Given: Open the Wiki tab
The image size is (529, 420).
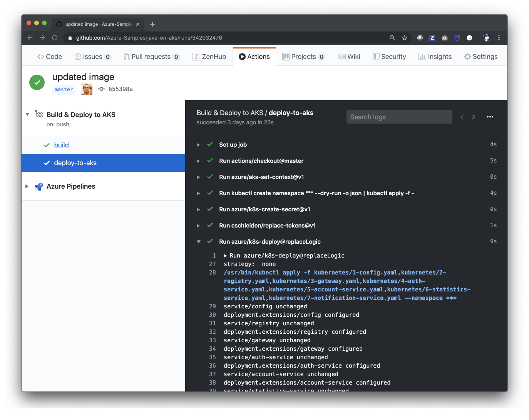Looking at the screenshot, I should point(349,57).
